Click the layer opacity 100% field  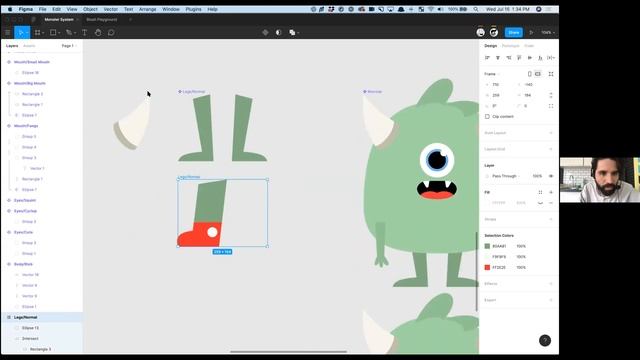pyautogui.click(x=537, y=176)
